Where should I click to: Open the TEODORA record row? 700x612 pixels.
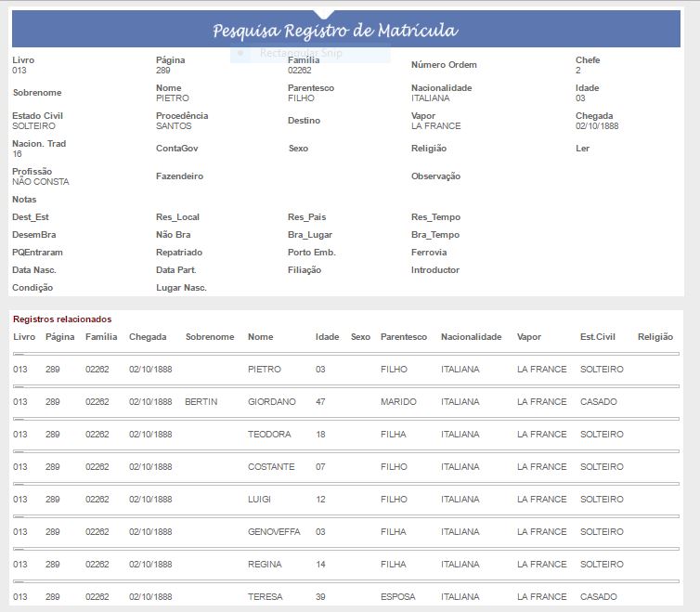269,435
